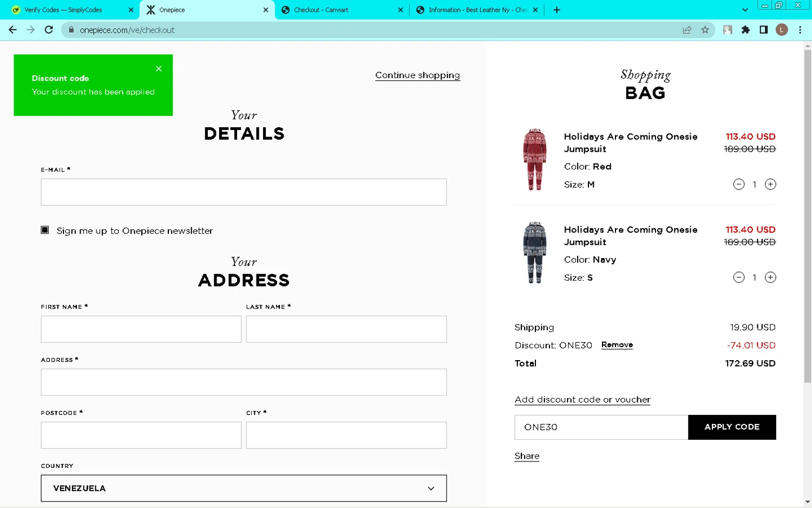Click the page vertical scrollbar
812x508 pixels.
tap(807, 217)
